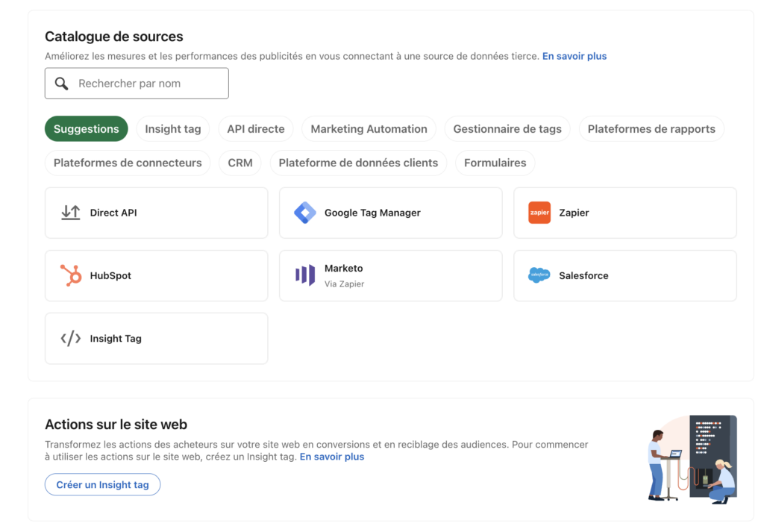
Task: Click the Google Tag Manager icon
Action: pos(305,212)
